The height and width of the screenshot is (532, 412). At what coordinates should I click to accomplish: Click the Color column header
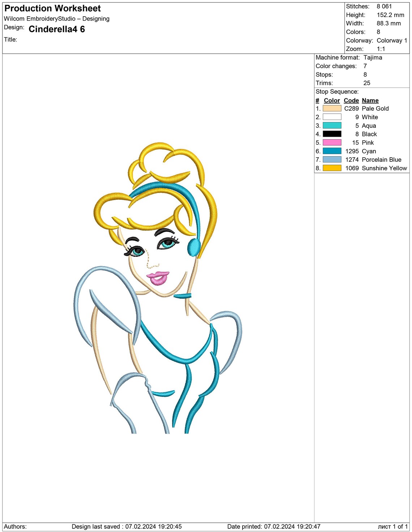click(x=331, y=100)
